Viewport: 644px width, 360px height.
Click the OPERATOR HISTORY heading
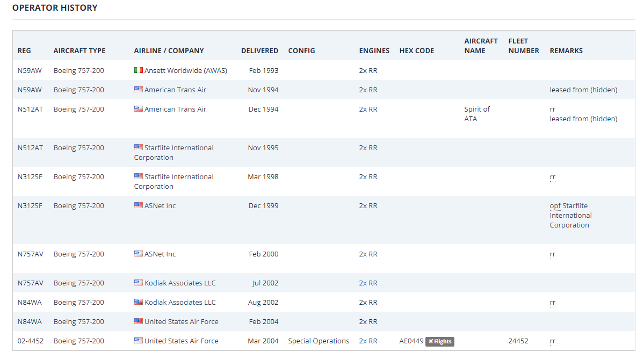point(55,8)
